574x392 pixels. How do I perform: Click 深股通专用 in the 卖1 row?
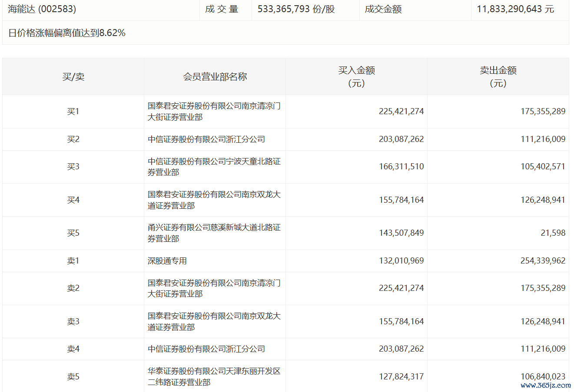pyautogui.click(x=167, y=261)
